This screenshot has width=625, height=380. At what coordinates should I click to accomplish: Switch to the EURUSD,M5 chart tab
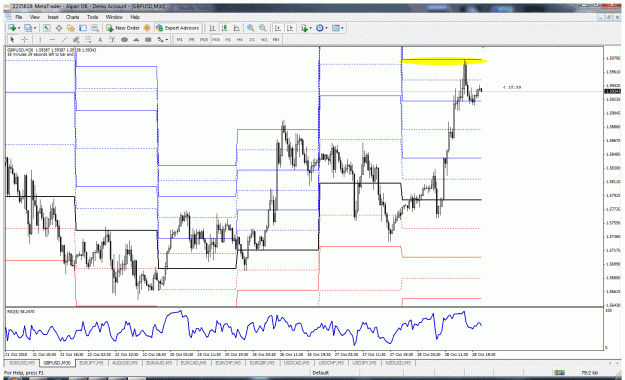click(22, 363)
